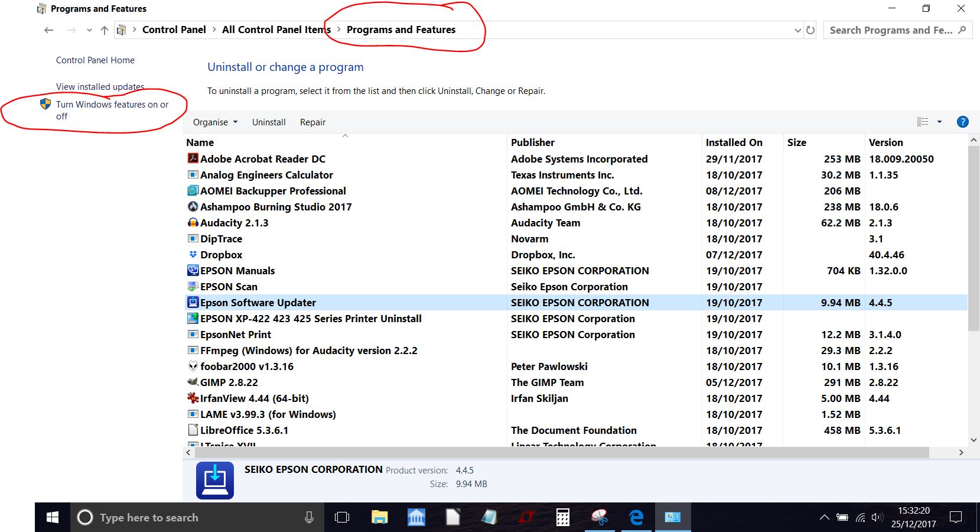Click the EPSON XP-422 Printer Uninstall icon
Screen dimensions: 980x532
tap(193, 318)
